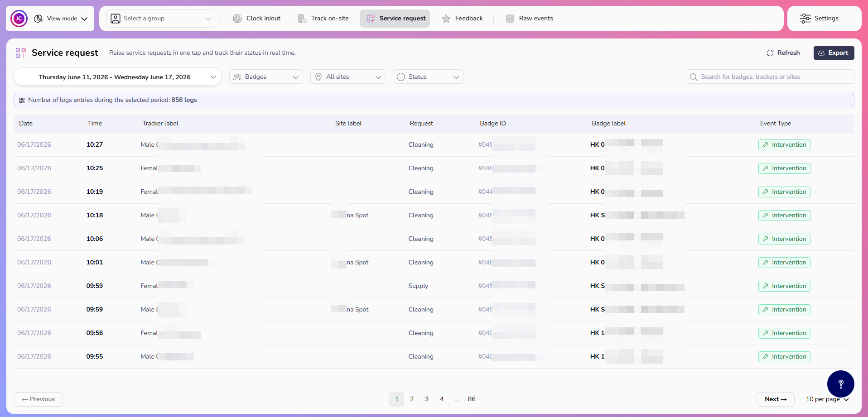This screenshot has width=868, height=417.
Task: Click Intervention tag in the 10:25 row
Action: click(784, 168)
